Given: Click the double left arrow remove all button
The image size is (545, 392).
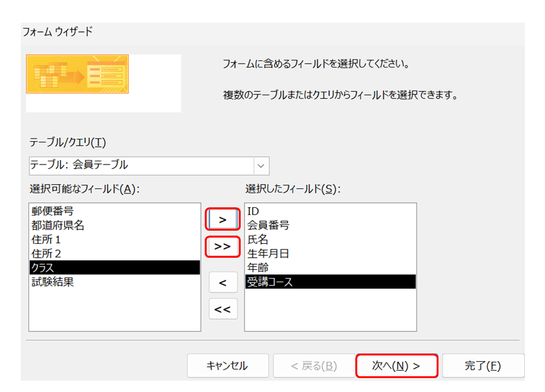Looking at the screenshot, I should point(223,309).
